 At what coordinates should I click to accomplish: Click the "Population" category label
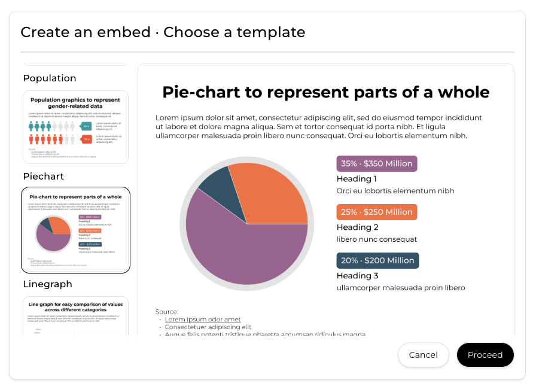[x=50, y=78]
